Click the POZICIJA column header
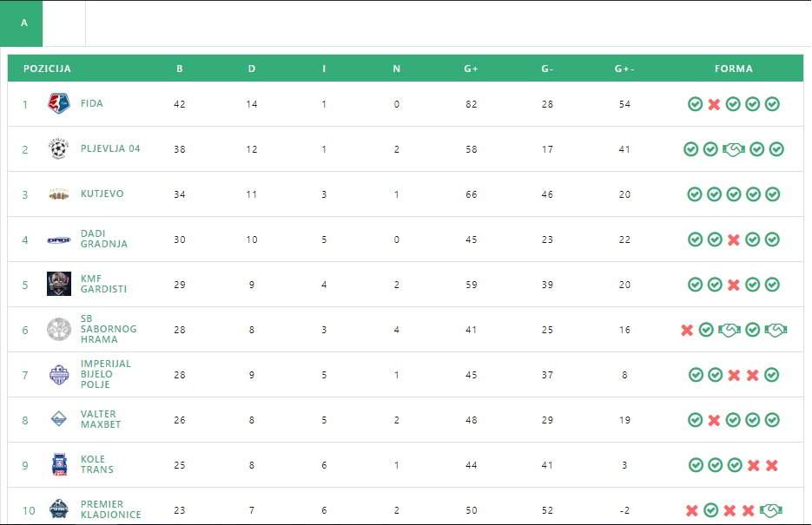Viewport: 812px width, 525px height. click(x=47, y=69)
